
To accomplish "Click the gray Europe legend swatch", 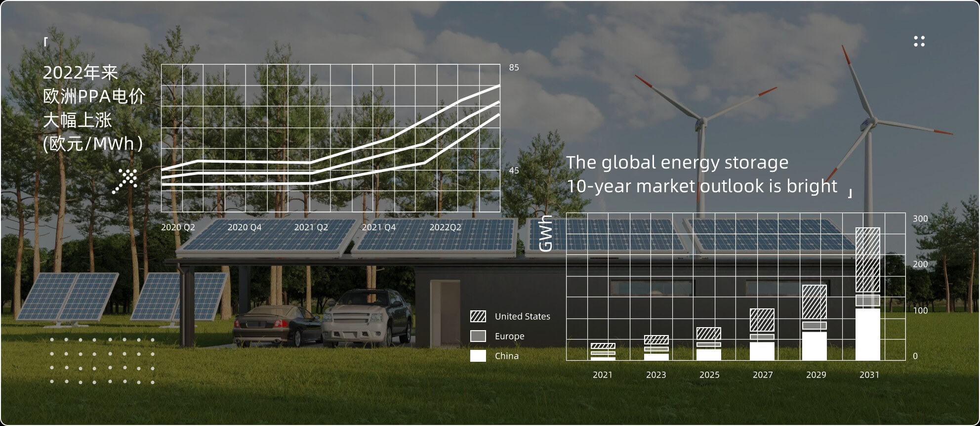I will [x=478, y=336].
